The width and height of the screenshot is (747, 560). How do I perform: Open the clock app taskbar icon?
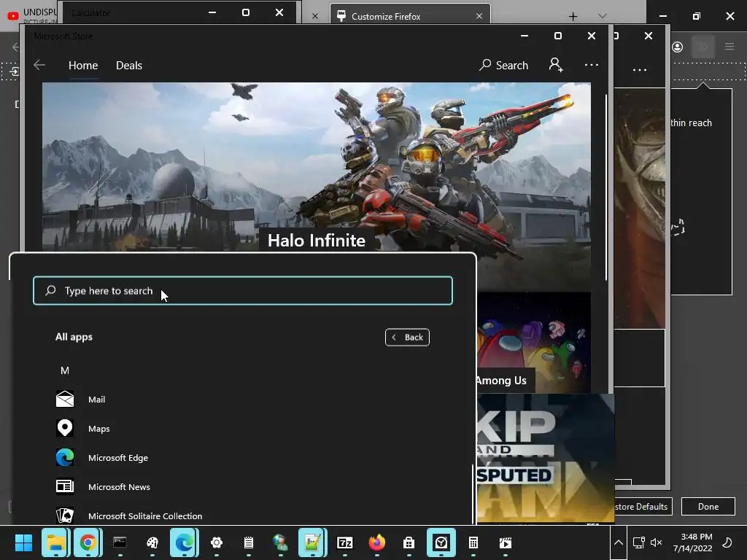[441, 542]
